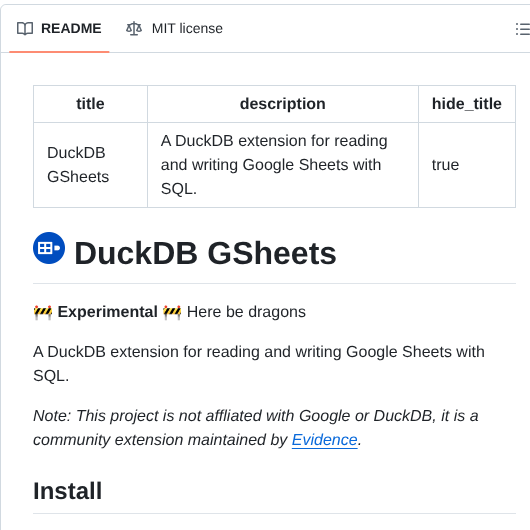The image size is (530, 530).
Task: Click the 'Here be dragons' text
Action: [x=246, y=312]
